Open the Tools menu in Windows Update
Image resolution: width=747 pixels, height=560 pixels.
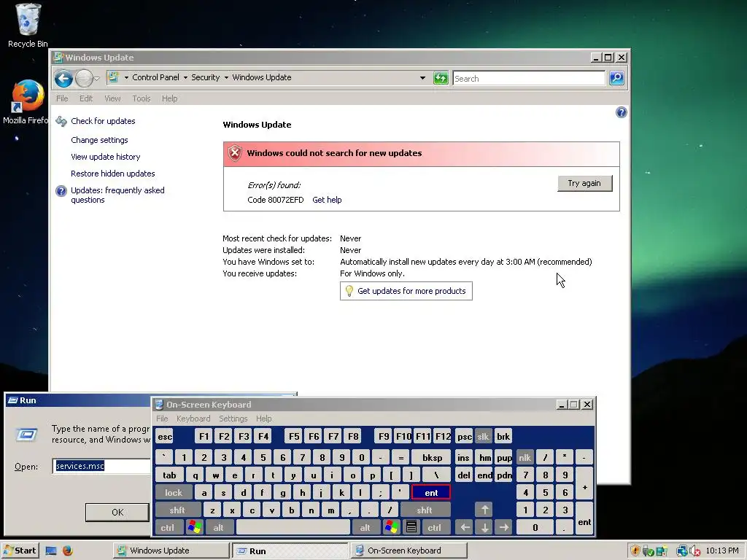tap(142, 98)
